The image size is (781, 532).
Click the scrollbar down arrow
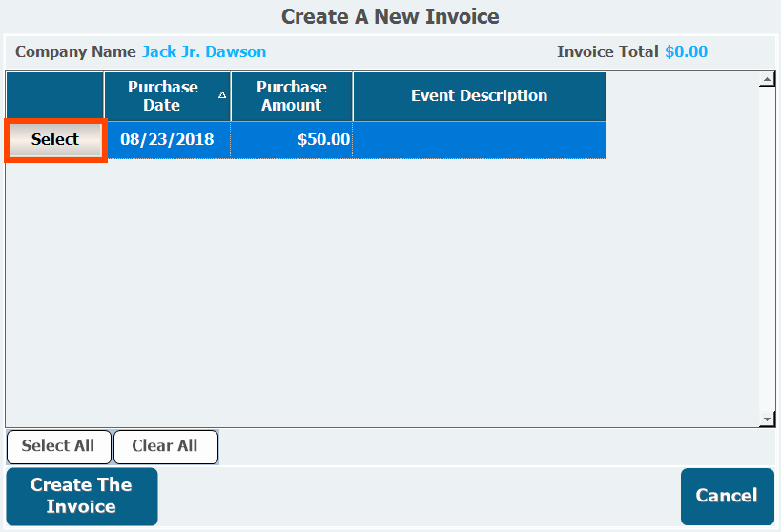tap(767, 419)
